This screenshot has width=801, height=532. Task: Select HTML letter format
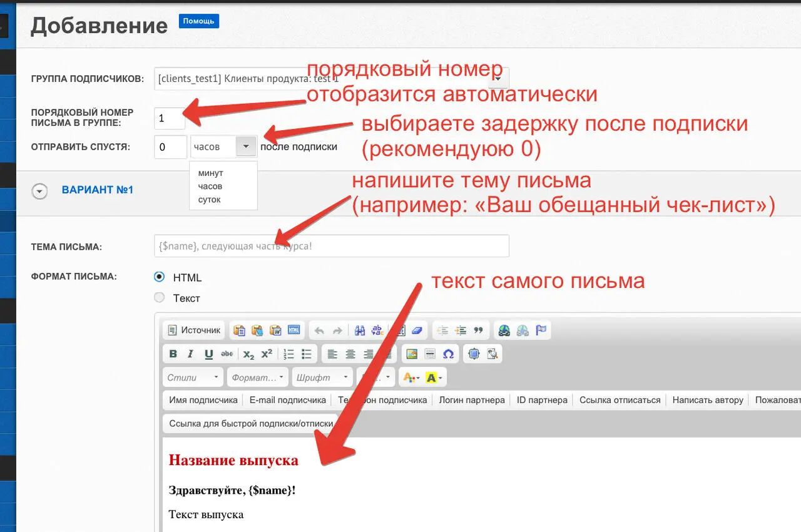160,277
